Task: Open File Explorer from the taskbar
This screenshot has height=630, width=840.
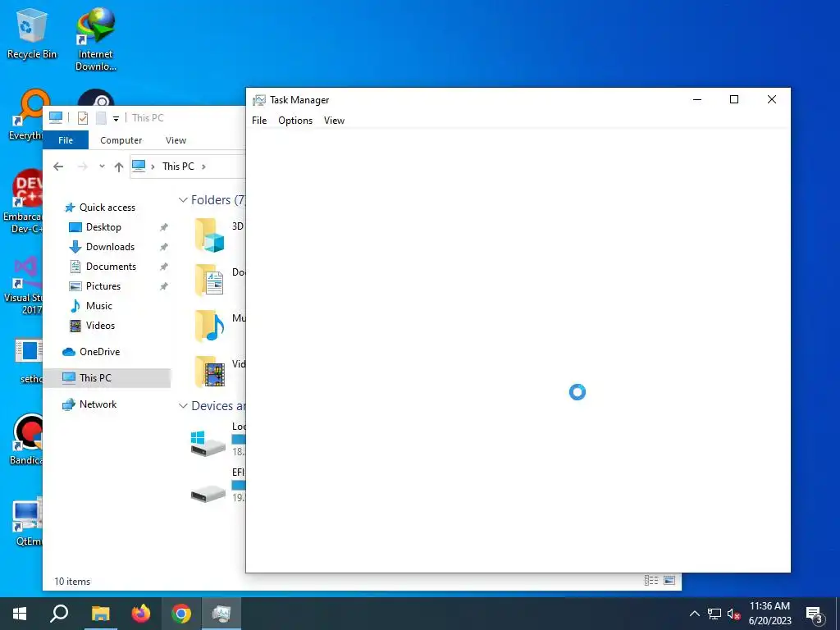Action: 100,614
